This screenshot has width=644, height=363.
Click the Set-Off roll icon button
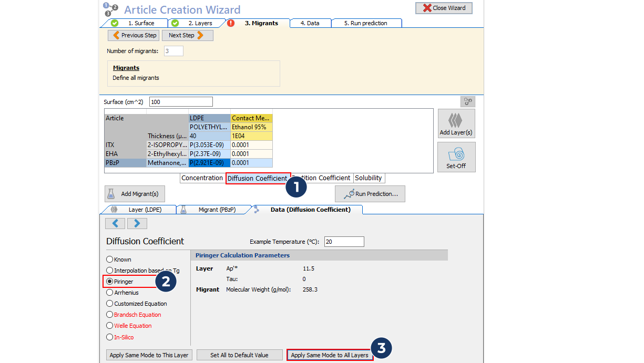(x=456, y=157)
